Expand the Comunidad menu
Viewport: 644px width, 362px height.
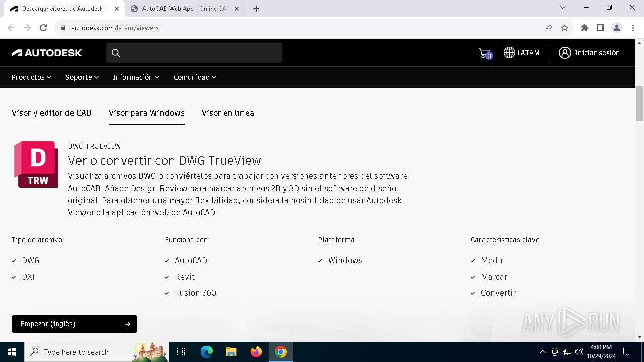pyautogui.click(x=195, y=77)
